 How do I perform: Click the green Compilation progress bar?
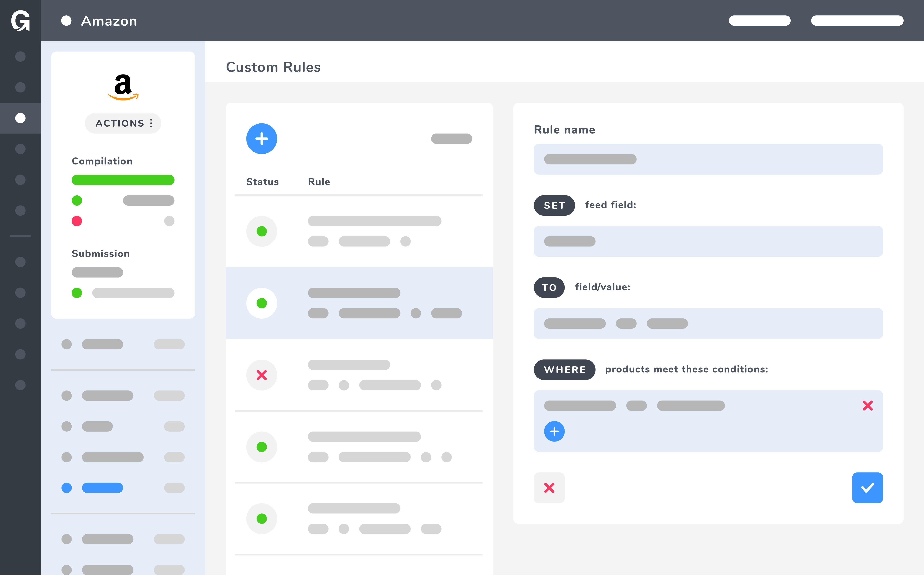[123, 180]
